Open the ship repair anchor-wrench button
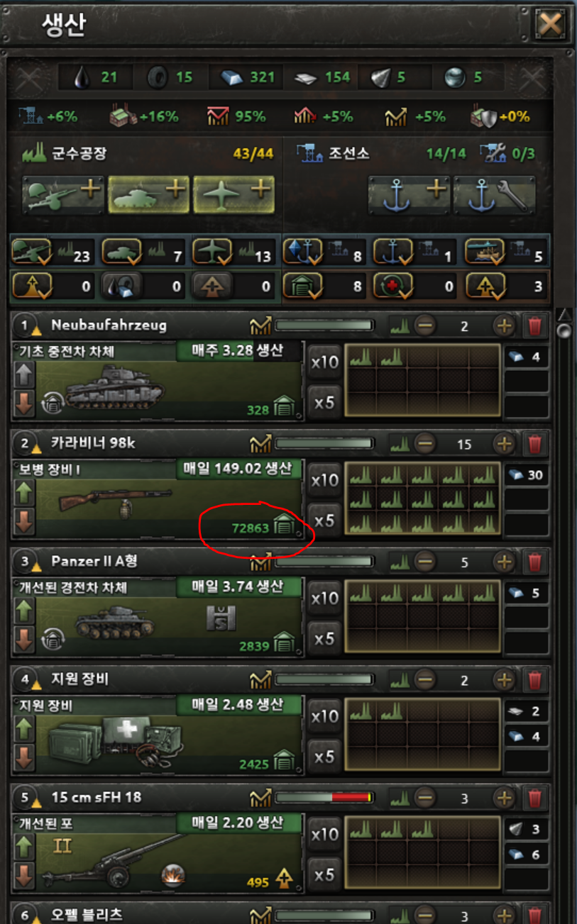577x924 pixels. coord(494,194)
